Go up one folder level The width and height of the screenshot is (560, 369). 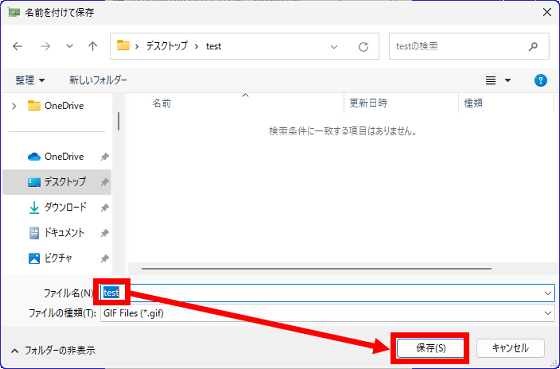(x=92, y=46)
